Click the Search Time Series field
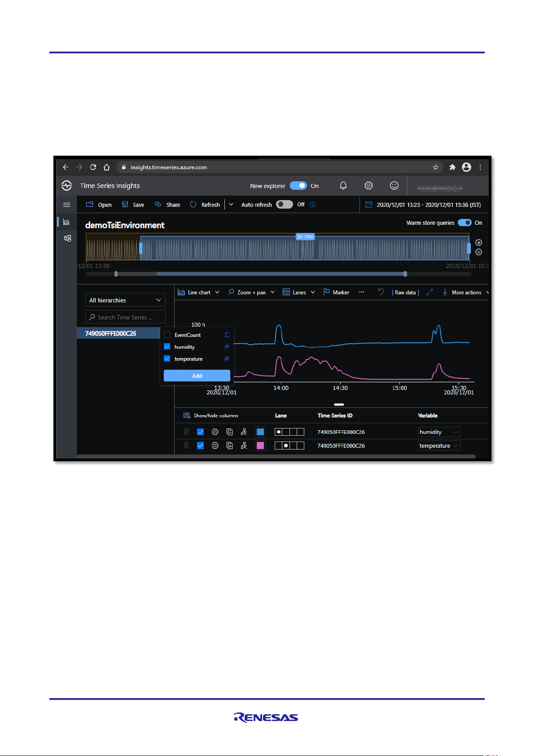The image size is (535, 756). point(125,317)
